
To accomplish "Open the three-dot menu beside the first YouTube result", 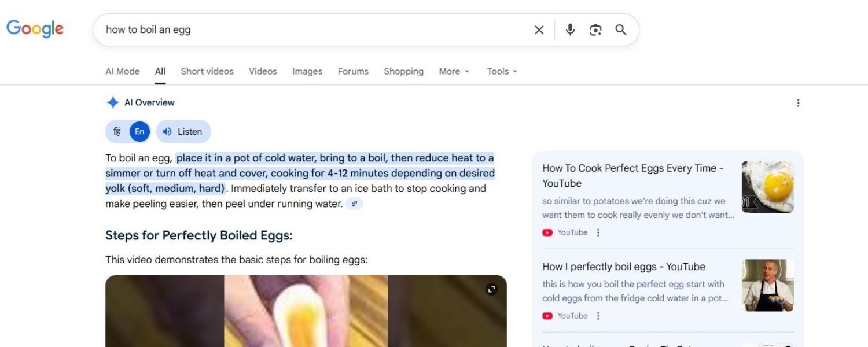I will [598, 232].
